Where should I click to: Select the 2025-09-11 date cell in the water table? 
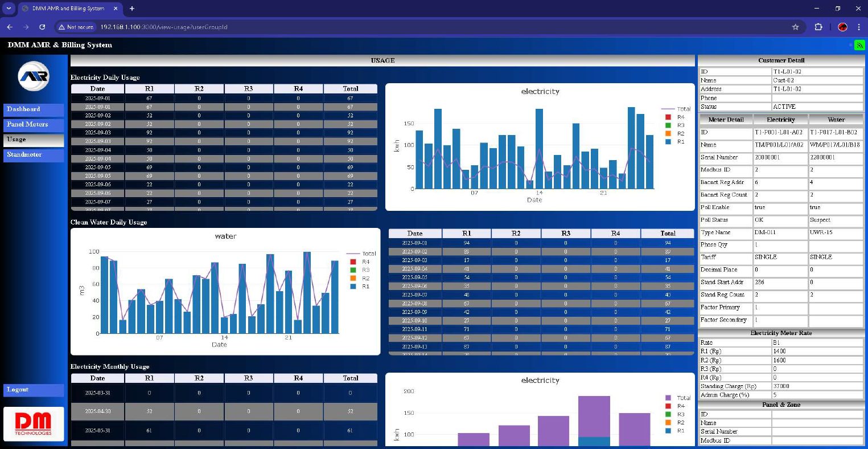(x=415, y=329)
